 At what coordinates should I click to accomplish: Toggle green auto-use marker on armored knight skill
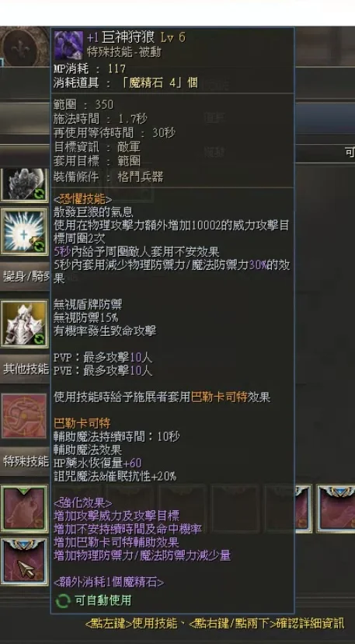[x=40, y=338]
